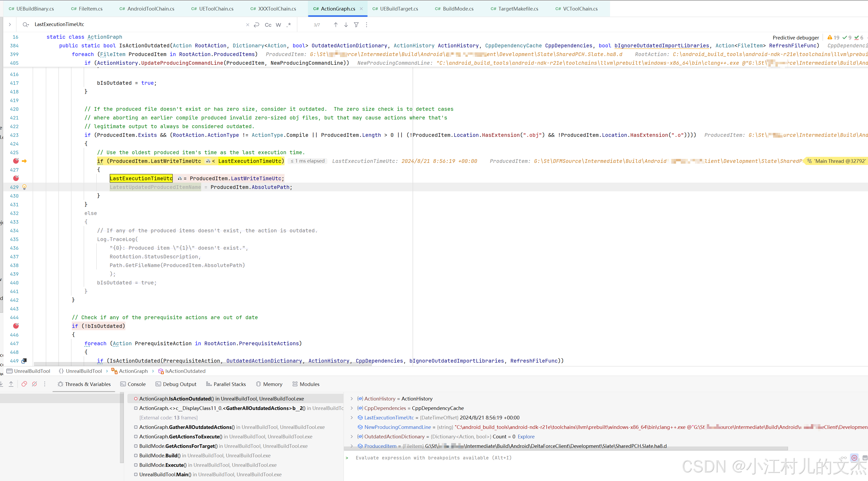Click View Breakpoints red circles icon
The height and width of the screenshot is (481, 868).
pos(24,384)
